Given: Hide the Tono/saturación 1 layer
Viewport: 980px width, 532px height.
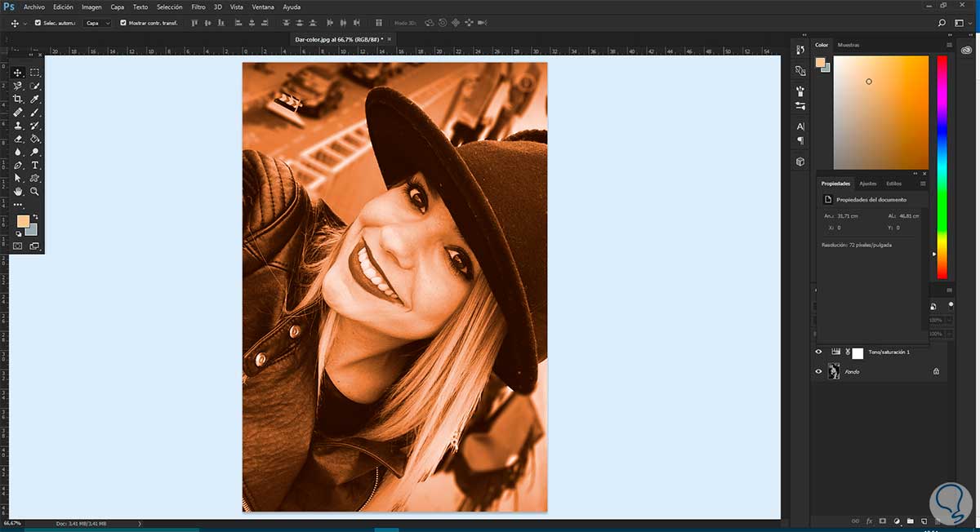Looking at the screenshot, I should tap(819, 352).
